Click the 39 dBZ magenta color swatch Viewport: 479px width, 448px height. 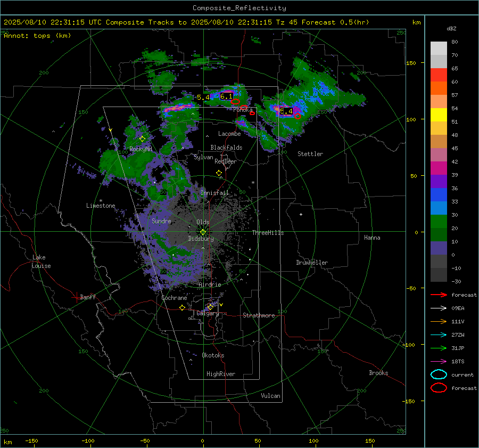click(439, 168)
